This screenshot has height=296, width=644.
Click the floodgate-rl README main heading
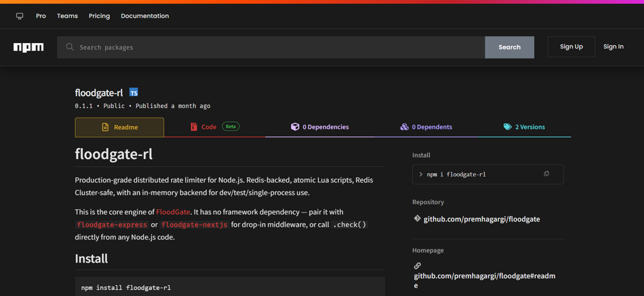tap(114, 154)
